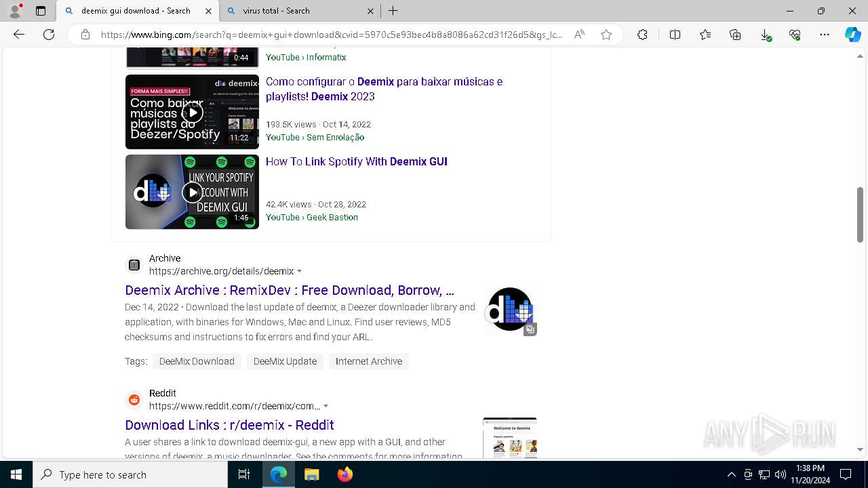Open How To Link Spotify With Deemix GUI
This screenshot has height=488, width=868.
coord(357,161)
